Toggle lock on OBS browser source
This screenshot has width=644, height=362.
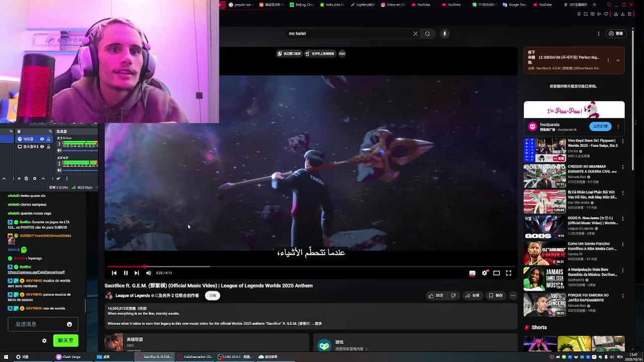49,139
